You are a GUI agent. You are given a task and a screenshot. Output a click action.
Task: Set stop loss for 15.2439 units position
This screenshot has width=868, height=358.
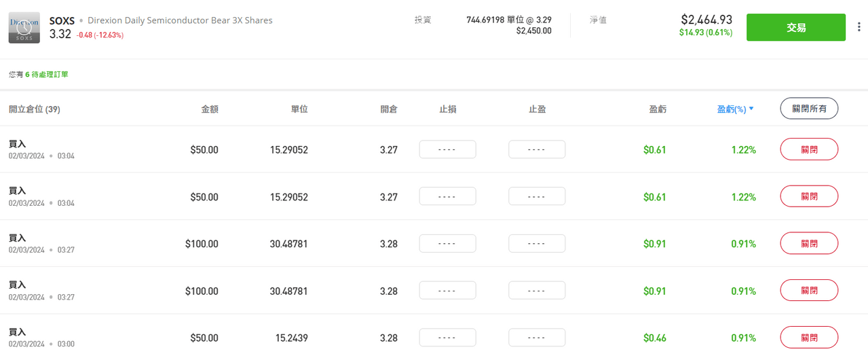coord(447,337)
